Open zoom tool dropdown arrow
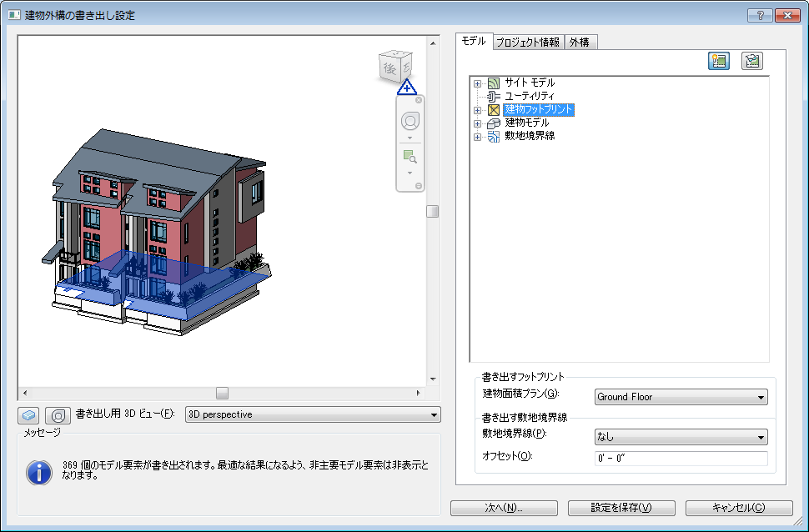This screenshot has height=532, width=809. 410,173
